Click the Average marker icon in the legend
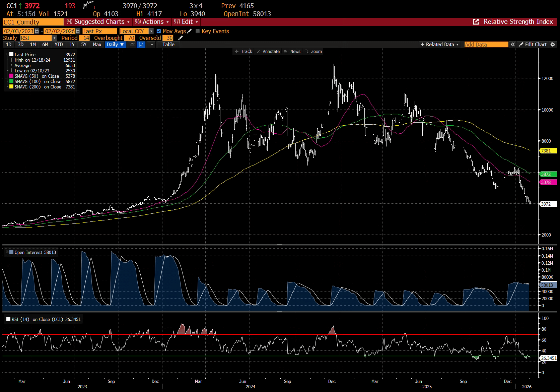560x392 pixels. [11, 65]
